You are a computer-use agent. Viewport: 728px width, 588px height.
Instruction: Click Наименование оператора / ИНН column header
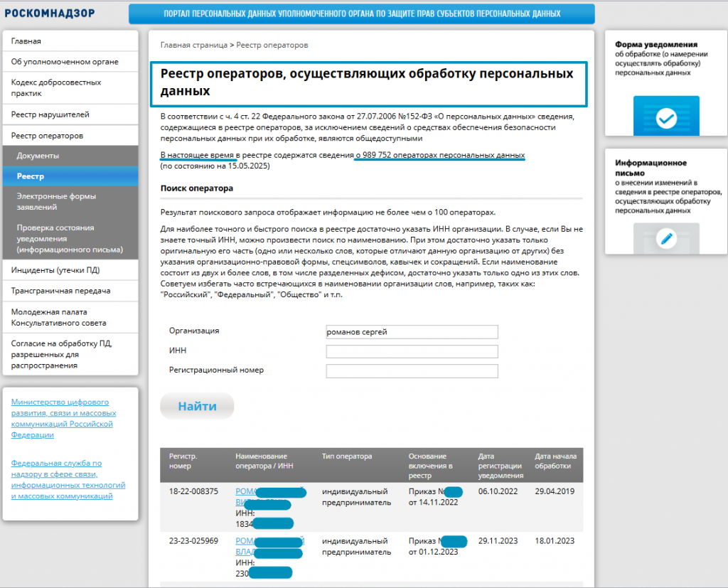(x=264, y=461)
